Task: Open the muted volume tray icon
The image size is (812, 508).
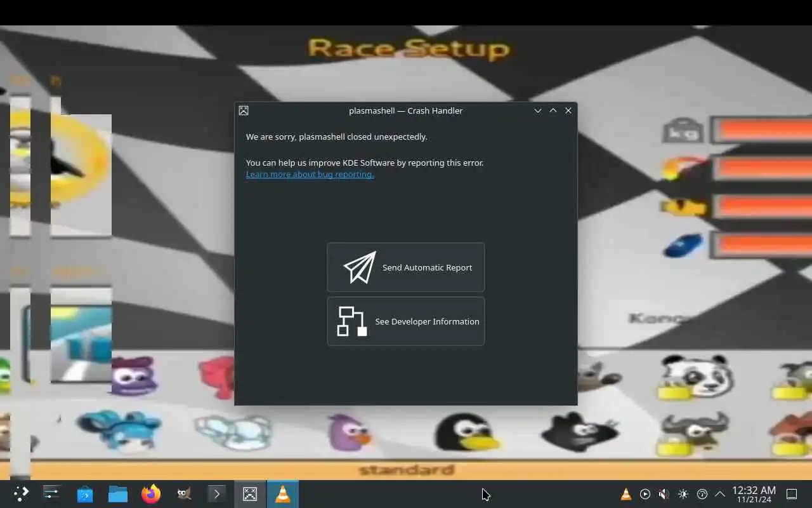Action: tap(664, 494)
